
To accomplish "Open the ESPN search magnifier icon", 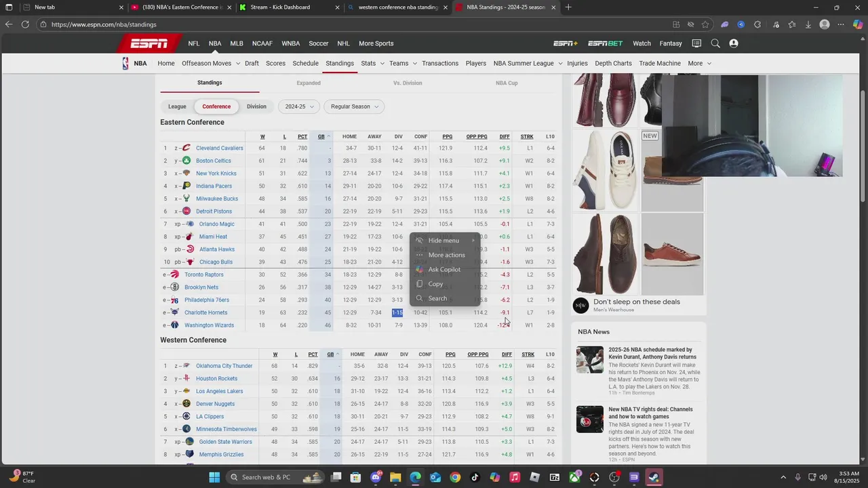I will [x=715, y=43].
